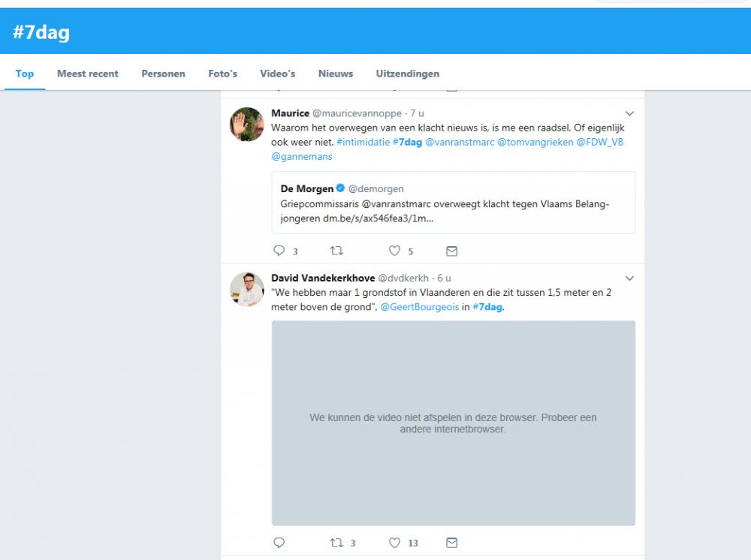751x560 pixels.
Task: Open @GeertBourgeois profile mention
Action: coord(420,307)
